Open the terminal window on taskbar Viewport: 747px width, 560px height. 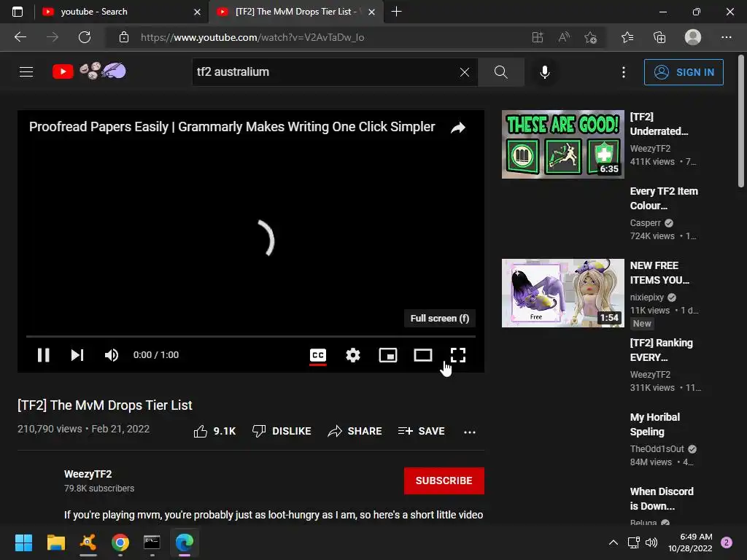click(x=152, y=542)
